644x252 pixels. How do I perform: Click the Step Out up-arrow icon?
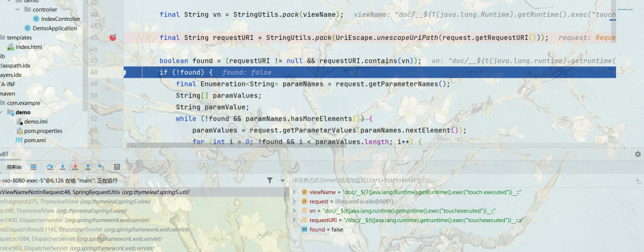pyautogui.click(x=88, y=167)
